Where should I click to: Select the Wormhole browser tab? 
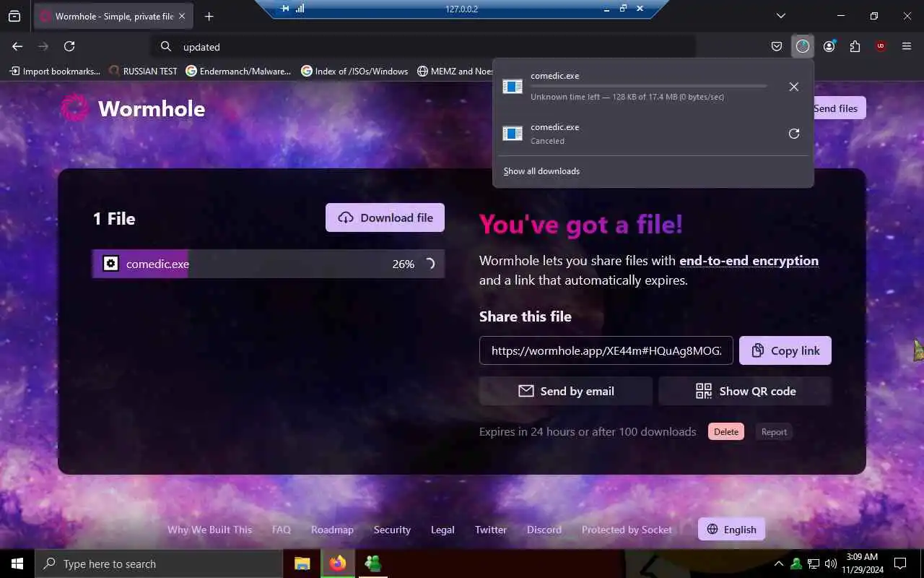pyautogui.click(x=113, y=16)
